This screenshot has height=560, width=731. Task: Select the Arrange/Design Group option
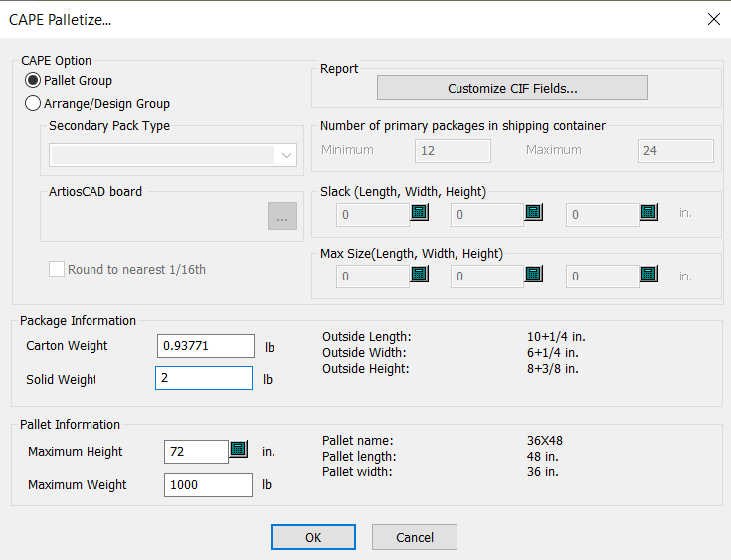point(33,103)
